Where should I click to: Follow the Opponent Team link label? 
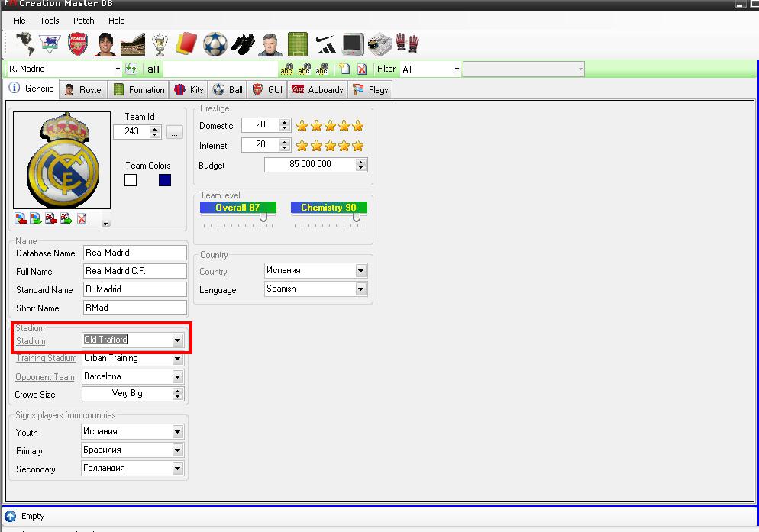point(44,377)
